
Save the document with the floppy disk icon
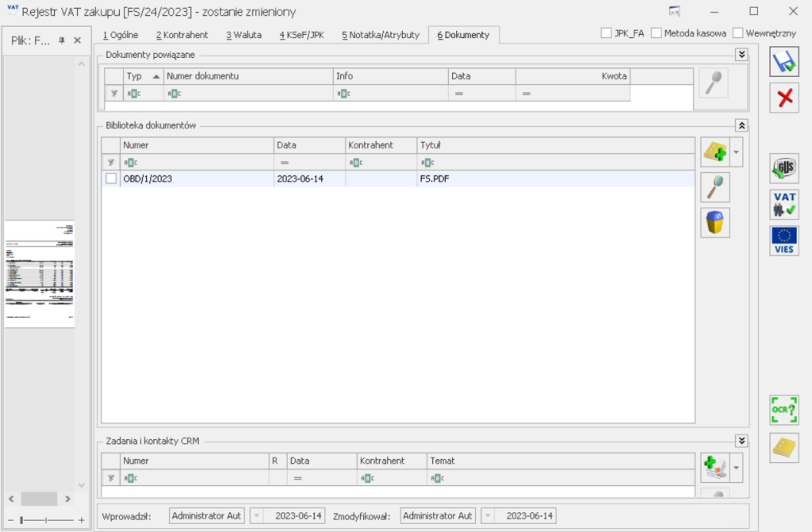pos(784,62)
